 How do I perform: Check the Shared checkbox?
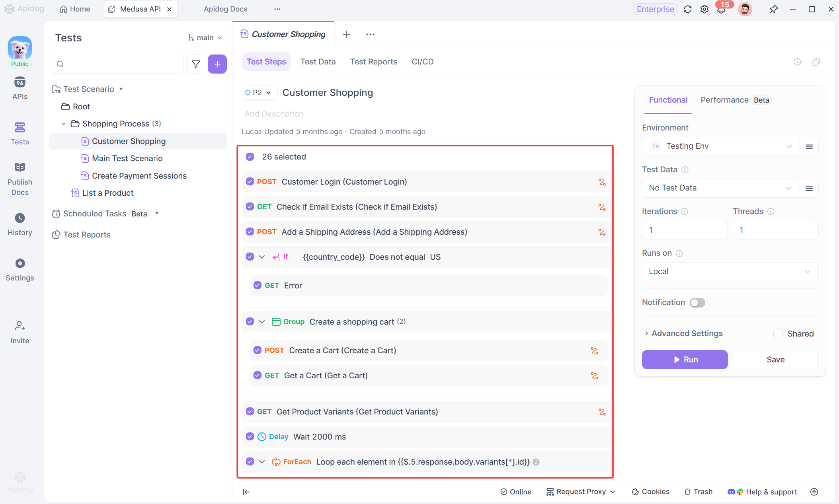[778, 333]
